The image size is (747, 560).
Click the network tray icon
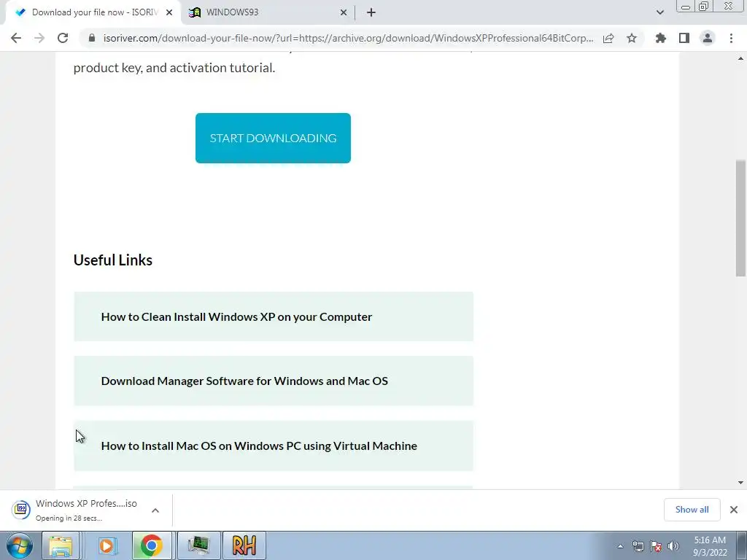[x=638, y=546]
